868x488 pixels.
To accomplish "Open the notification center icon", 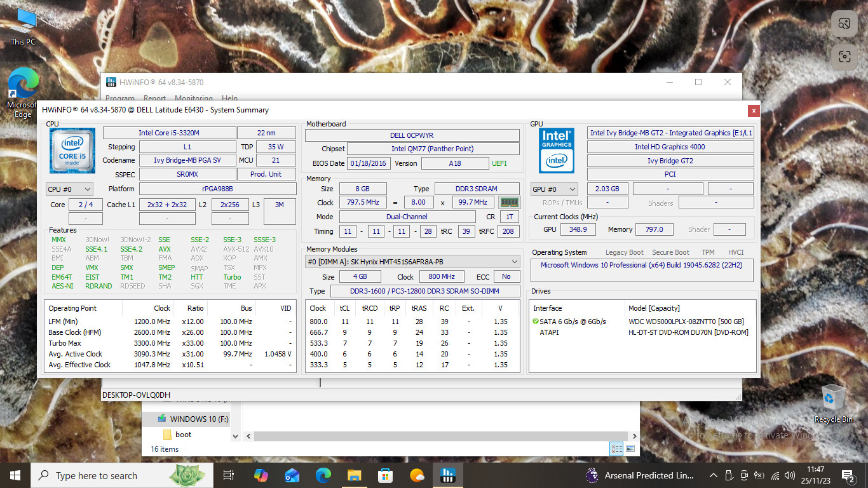I will 848,475.
